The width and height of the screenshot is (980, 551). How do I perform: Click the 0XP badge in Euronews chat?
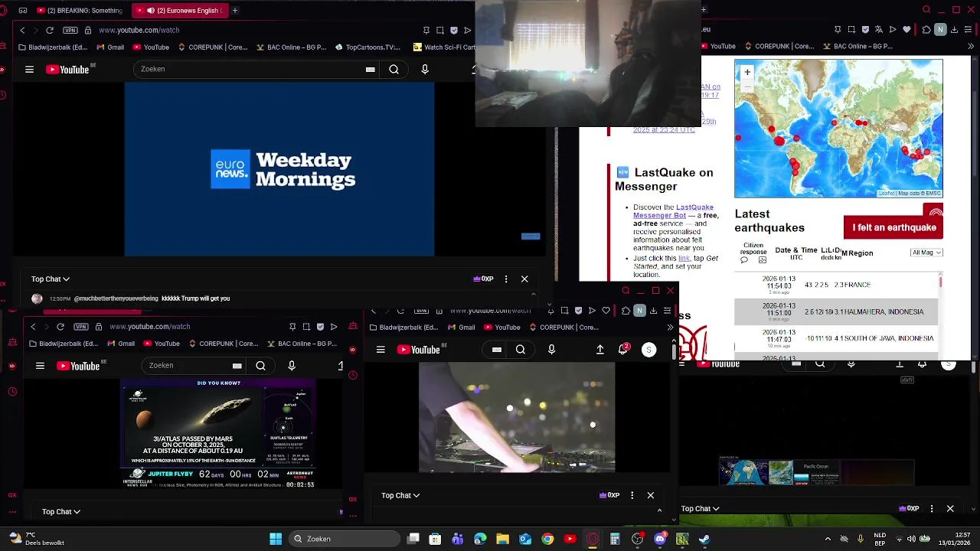coord(483,279)
